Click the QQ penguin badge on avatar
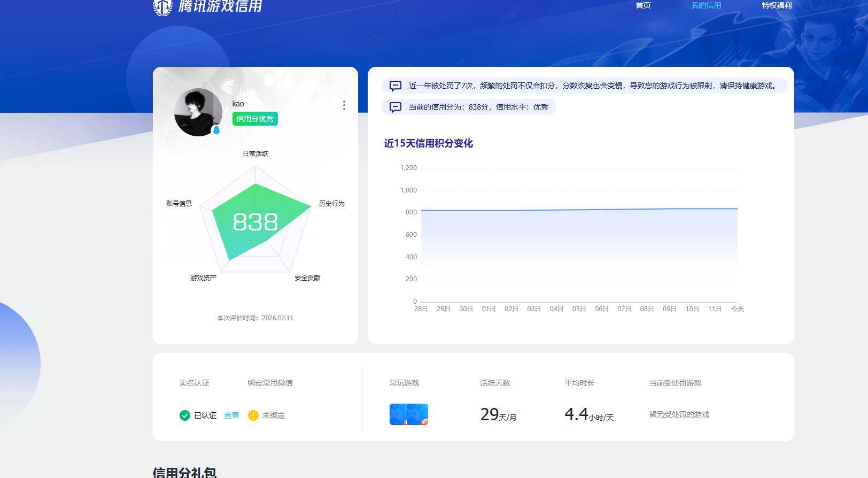The width and height of the screenshot is (868, 478). coord(216,129)
